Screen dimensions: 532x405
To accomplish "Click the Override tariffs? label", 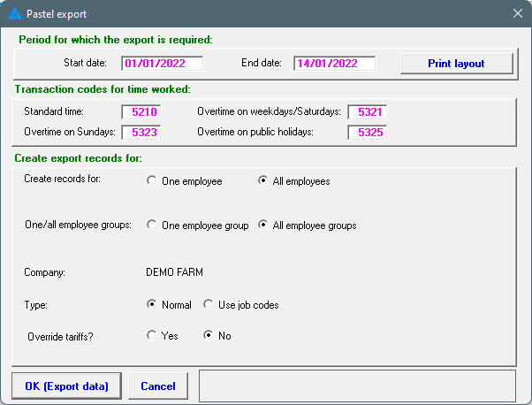I will [x=60, y=336].
